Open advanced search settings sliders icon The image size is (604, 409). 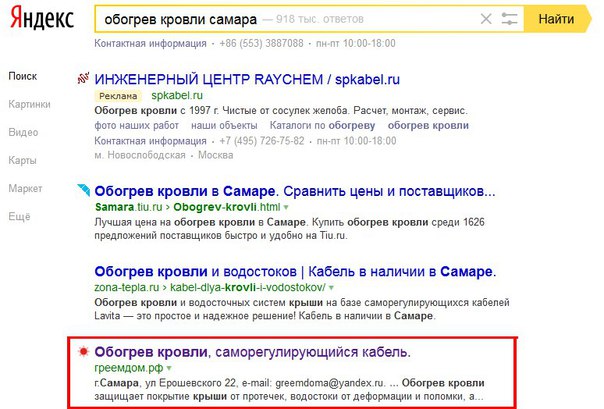509,18
